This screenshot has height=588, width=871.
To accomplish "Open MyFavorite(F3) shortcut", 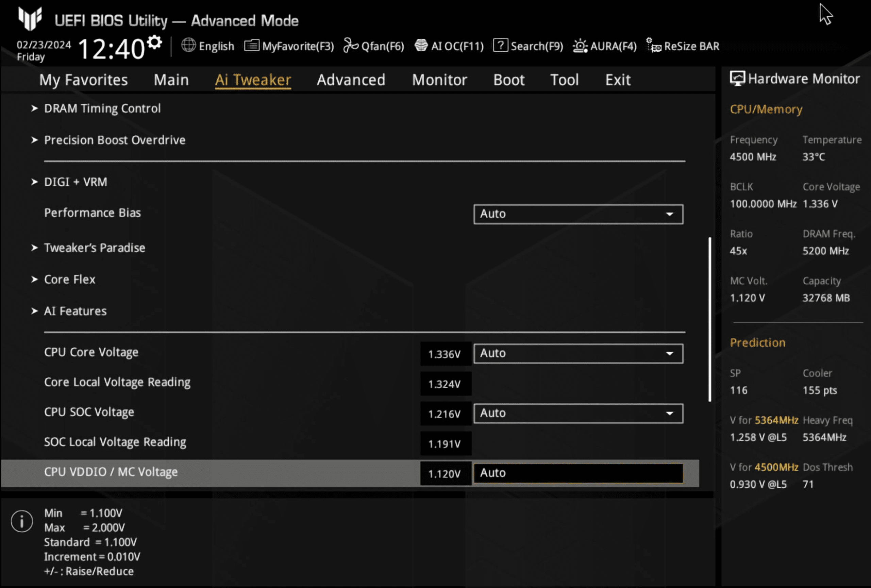I will coord(298,46).
